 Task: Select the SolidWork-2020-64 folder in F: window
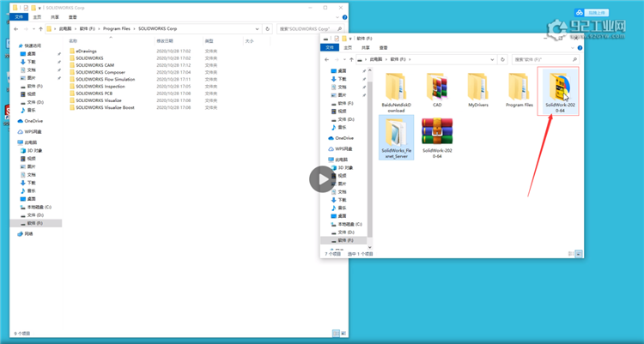(x=560, y=92)
